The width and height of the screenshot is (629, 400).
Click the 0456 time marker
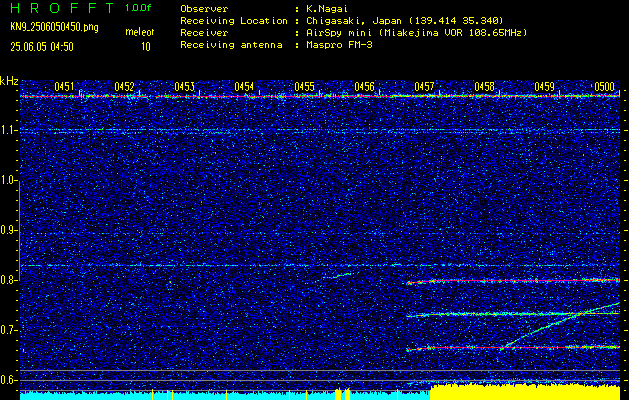coord(364,86)
